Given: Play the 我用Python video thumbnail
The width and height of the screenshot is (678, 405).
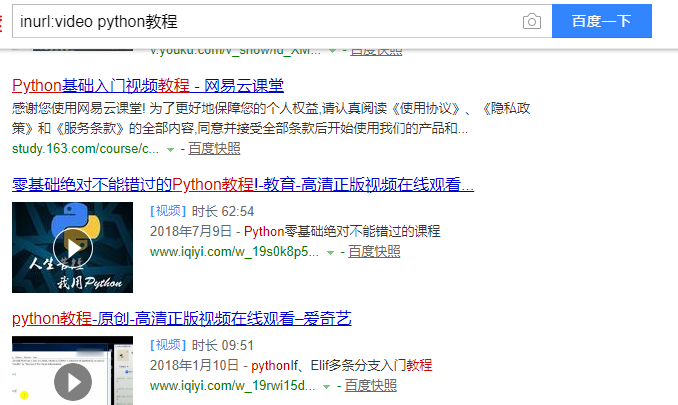Looking at the screenshot, I should [73, 247].
